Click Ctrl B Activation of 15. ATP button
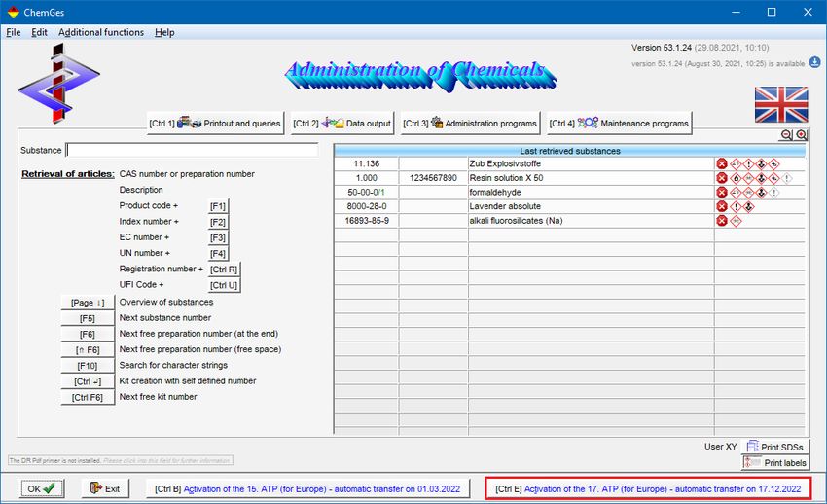827x504 pixels. pos(307,489)
